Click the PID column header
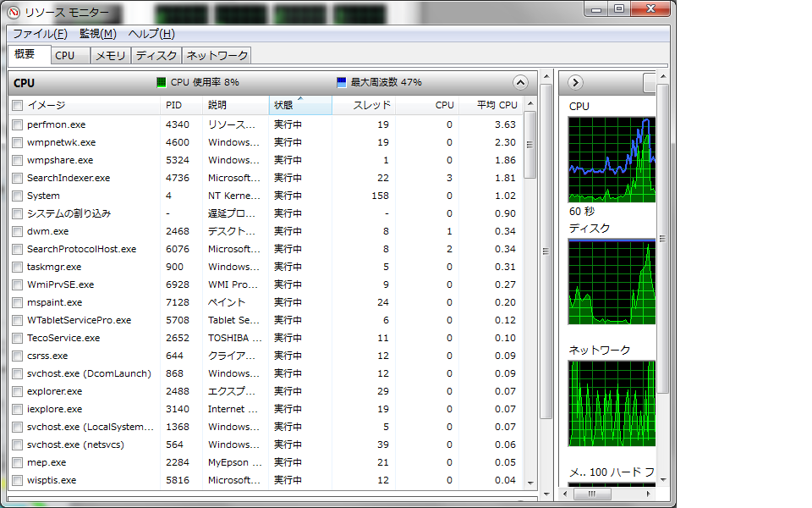Screen dimensions: 812x508 (x=182, y=105)
